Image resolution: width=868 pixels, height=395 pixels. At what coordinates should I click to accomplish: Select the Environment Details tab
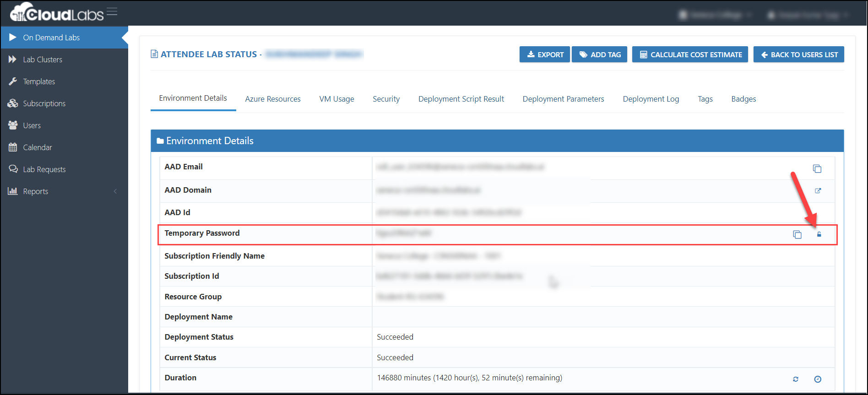pyautogui.click(x=193, y=98)
